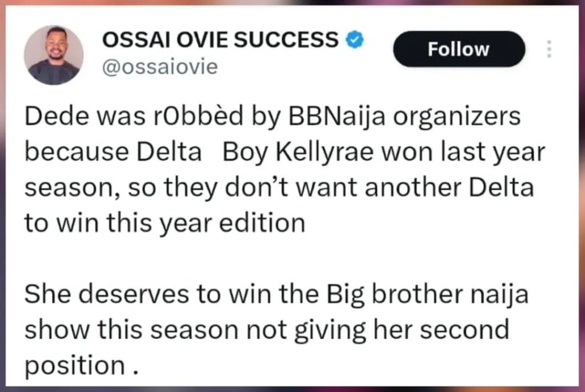Click the OSSAI OVIE SUCCESS display name
Screen dimensions: 585x392
(x=219, y=40)
